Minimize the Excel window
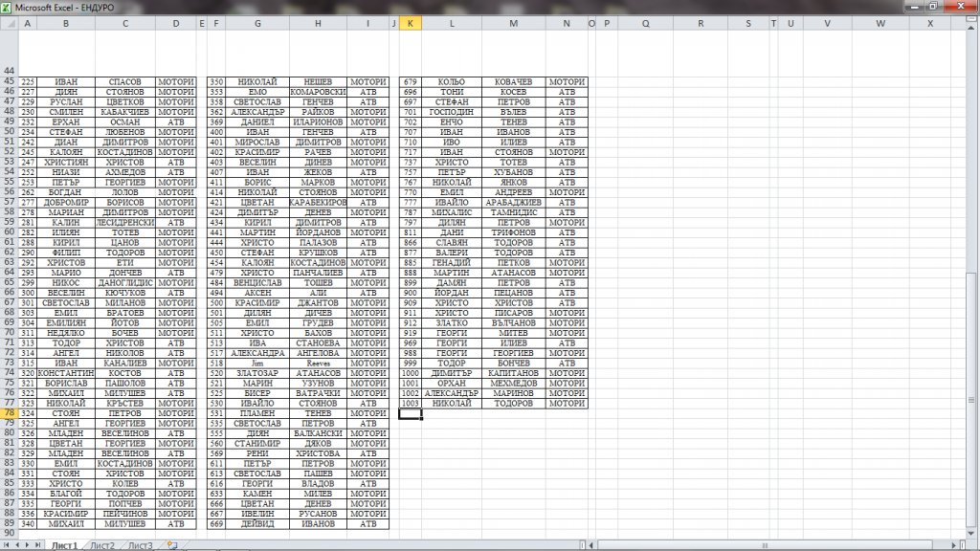980x551 pixels. 914,7
